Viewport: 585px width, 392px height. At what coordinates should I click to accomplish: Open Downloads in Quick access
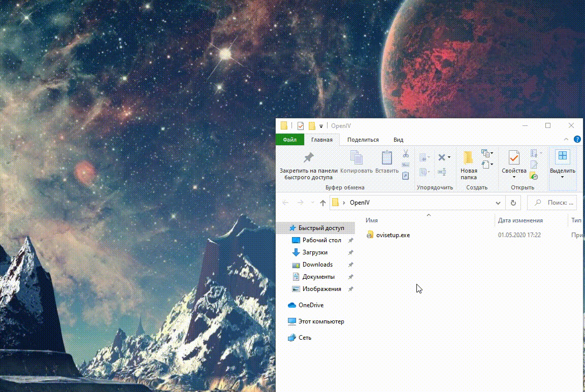[317, 265]
